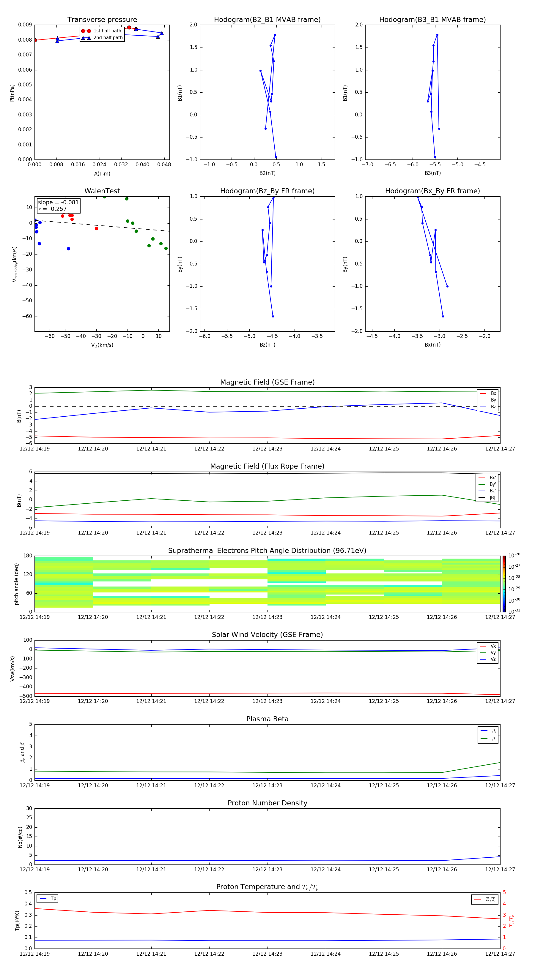This screenshot has height=980, width=535.
Task: Click the "Pt(nPa)" y-axis label
Action: click(12, 93)
